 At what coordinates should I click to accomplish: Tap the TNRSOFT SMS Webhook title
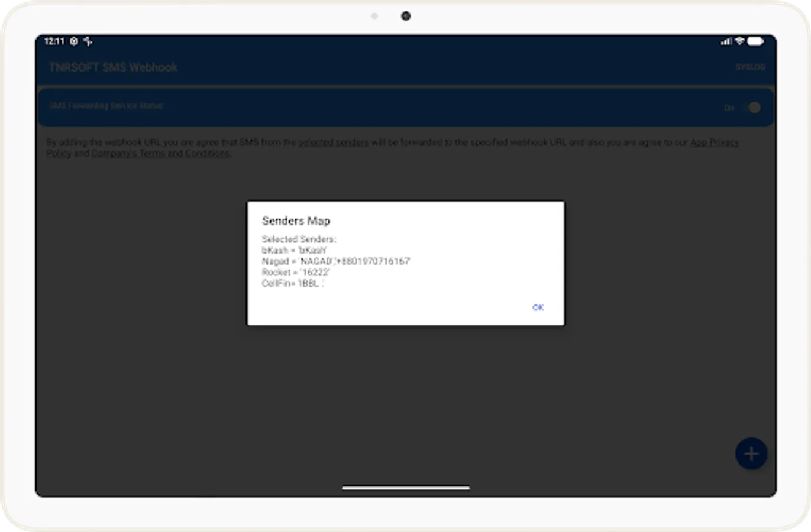114,67
